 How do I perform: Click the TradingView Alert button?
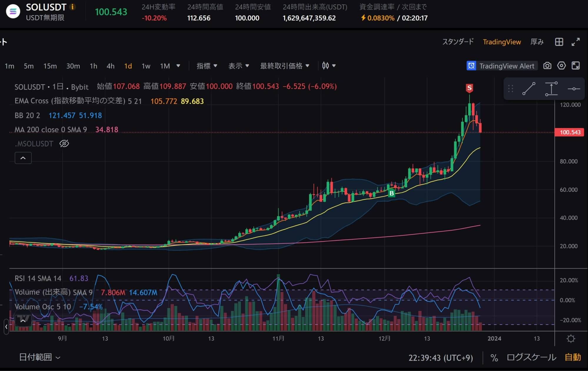[507, 66]
